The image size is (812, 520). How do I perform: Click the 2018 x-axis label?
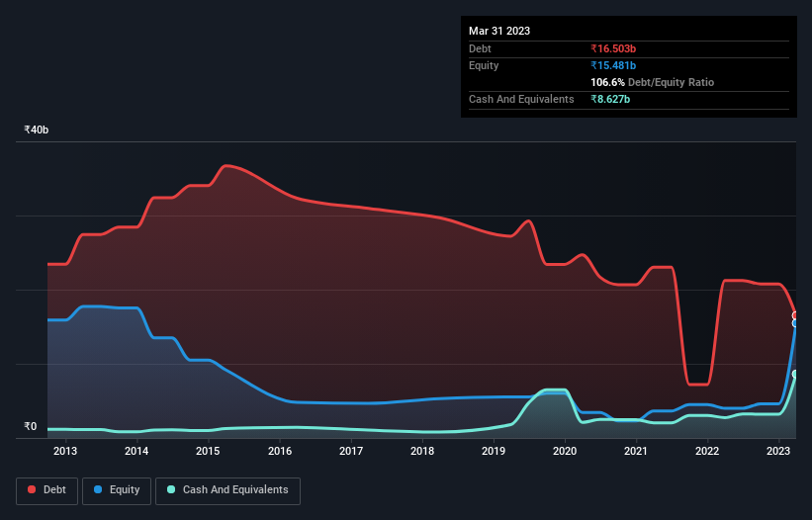click(422, 451)
